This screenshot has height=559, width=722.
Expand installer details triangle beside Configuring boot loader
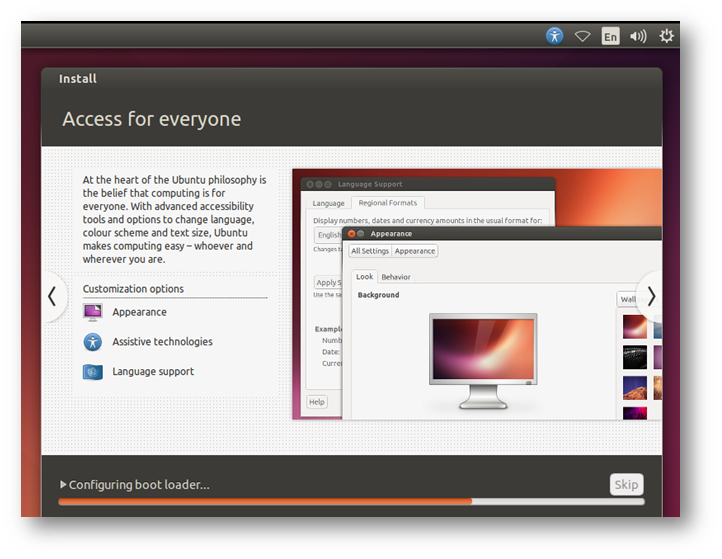(x=63, y=484)
